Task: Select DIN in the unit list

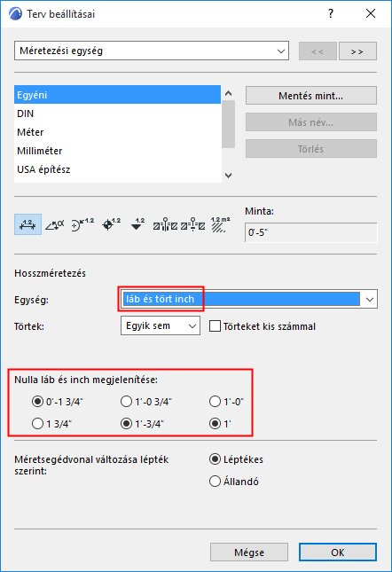Action: 117,114
